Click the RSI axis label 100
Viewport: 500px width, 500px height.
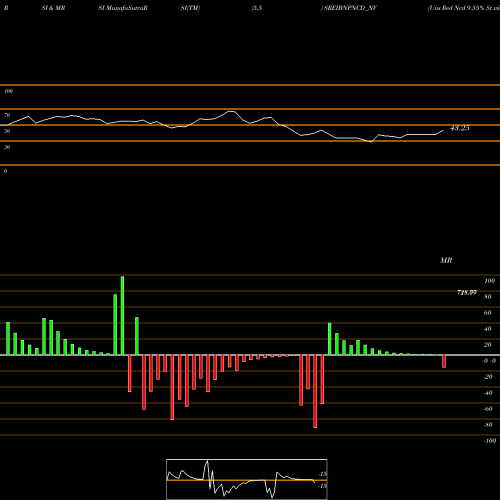(9, 91)
